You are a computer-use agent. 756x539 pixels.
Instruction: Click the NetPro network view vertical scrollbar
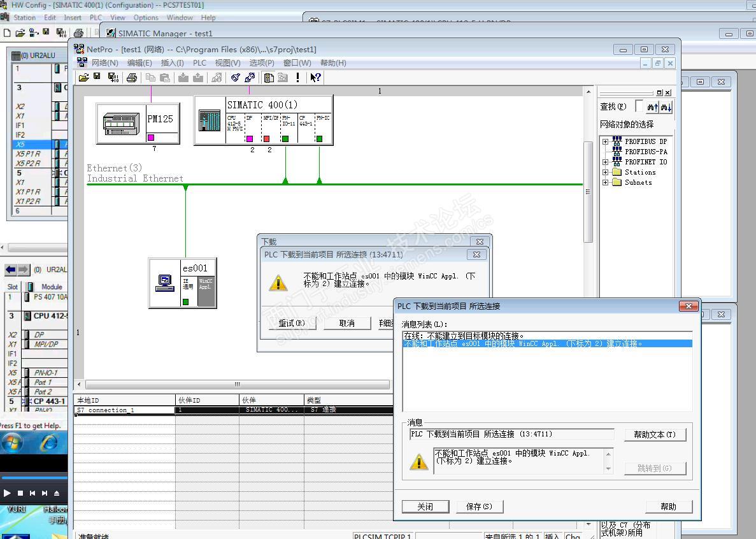pos(588,191)
